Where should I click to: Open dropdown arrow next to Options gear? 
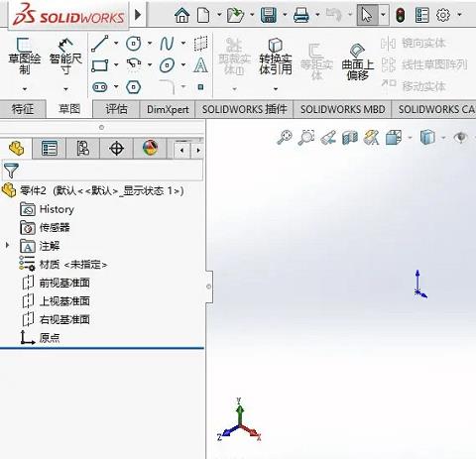pyautogui.click(x=459, y=15)
